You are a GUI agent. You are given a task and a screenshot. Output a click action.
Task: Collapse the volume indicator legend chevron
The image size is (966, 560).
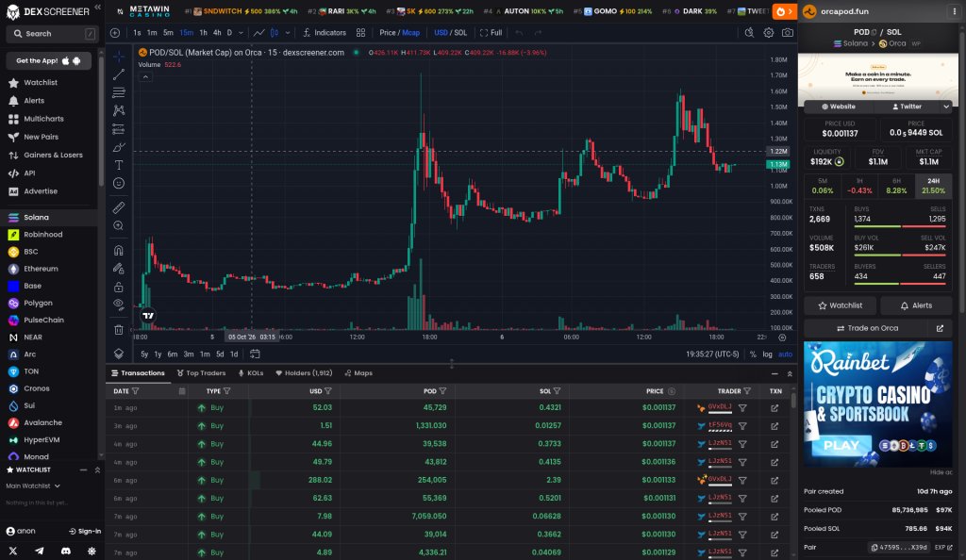coord(145,77)
